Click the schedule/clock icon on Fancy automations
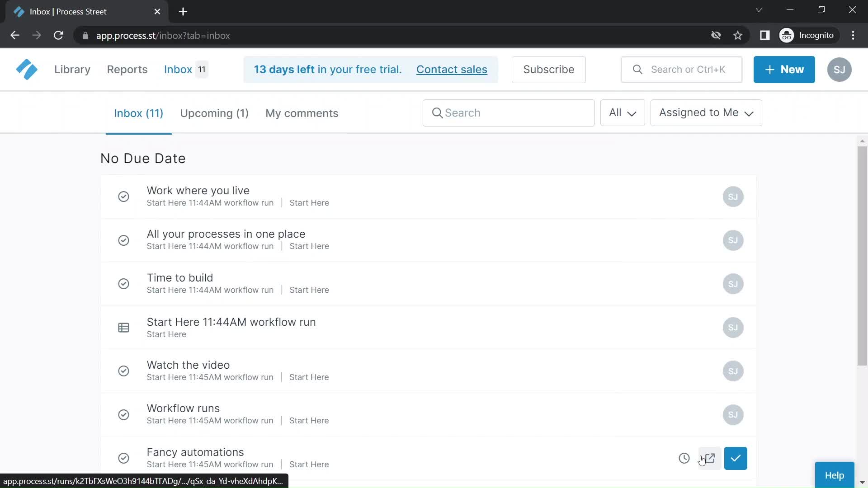 (684, 458)
